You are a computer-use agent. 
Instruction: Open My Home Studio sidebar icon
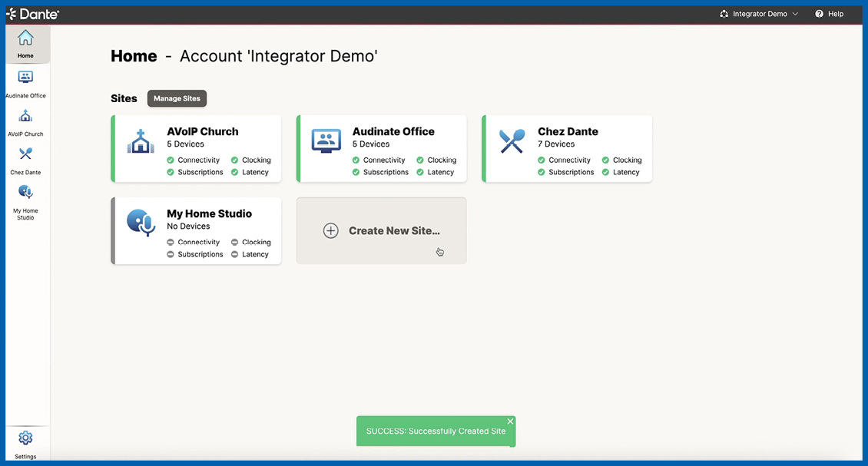coord(25,193)
